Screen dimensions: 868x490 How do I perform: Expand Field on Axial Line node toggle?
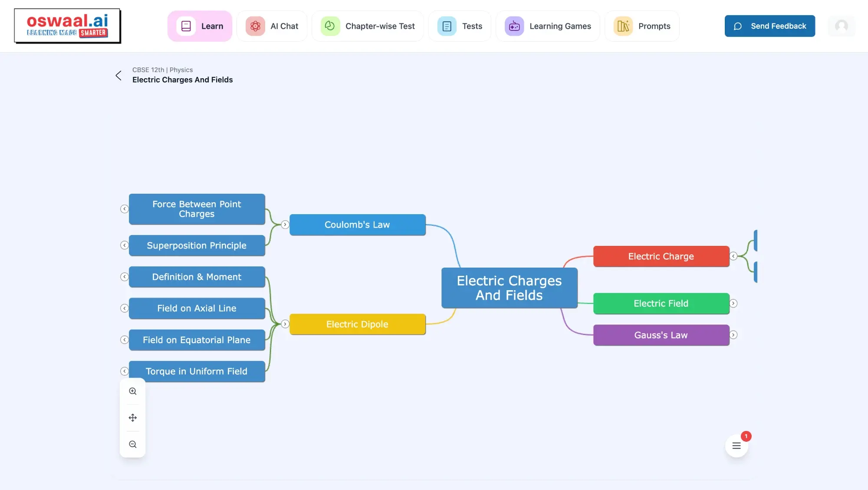pyautogui.click(x=125, y=308)
